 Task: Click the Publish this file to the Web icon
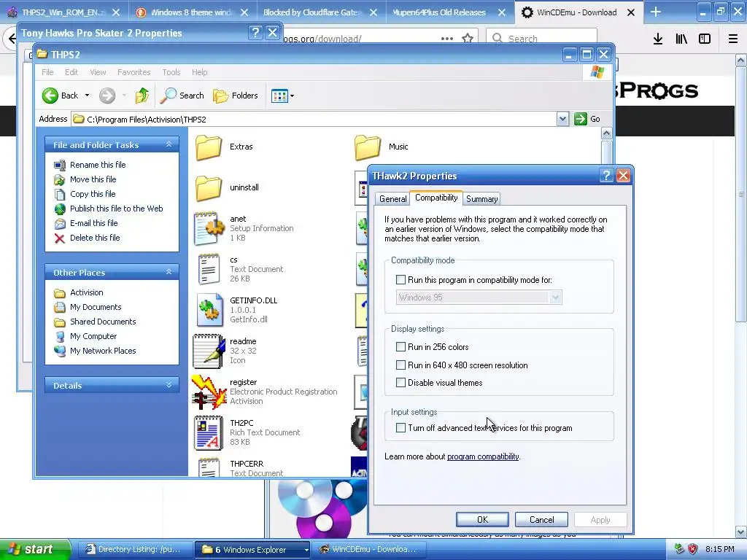point(60,209)
